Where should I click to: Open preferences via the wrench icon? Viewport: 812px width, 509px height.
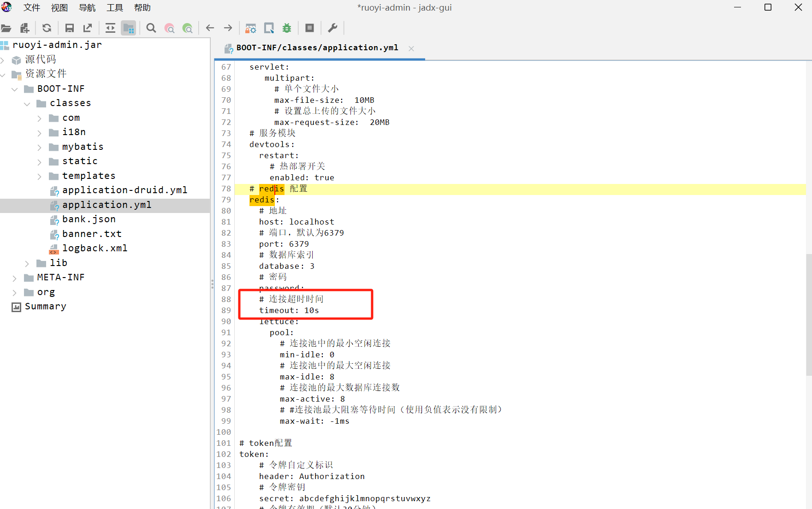[332, 28]
